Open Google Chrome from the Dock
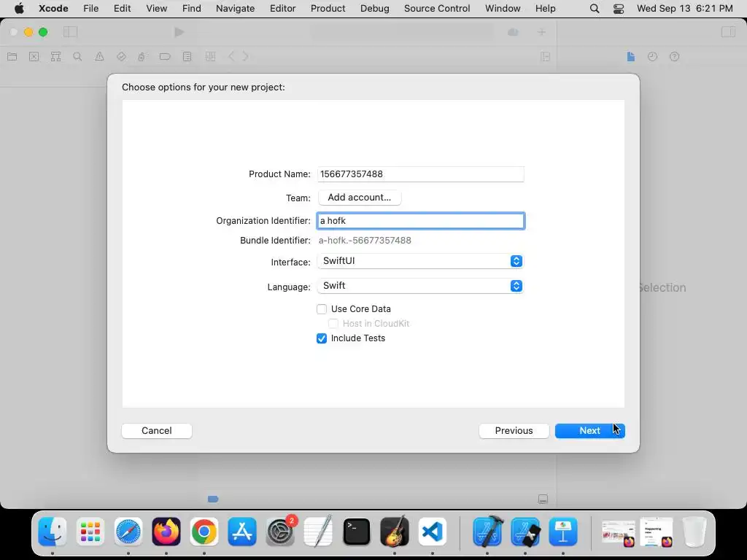Screen dimensions: 747x560 click(204, 532)
